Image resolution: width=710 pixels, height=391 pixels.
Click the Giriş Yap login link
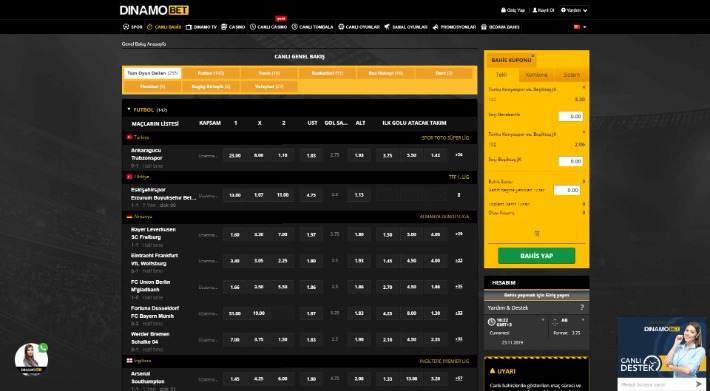[x=513, y=10]
